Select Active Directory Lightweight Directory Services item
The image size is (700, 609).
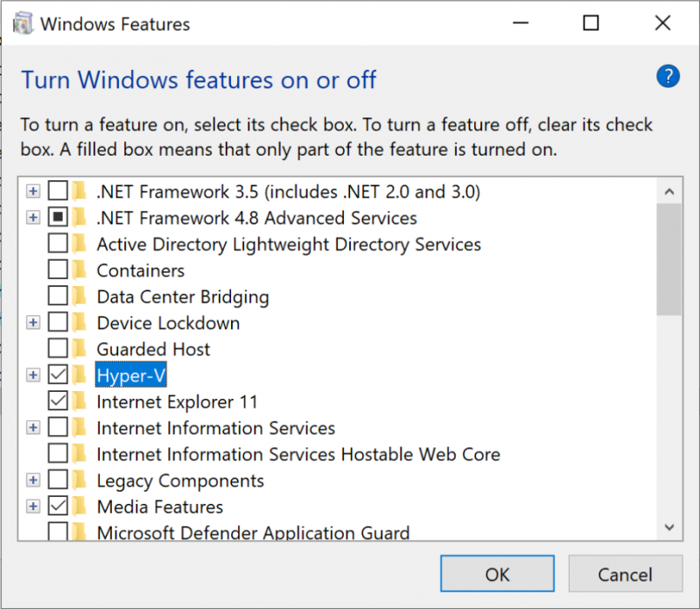(x=289, y=244)
